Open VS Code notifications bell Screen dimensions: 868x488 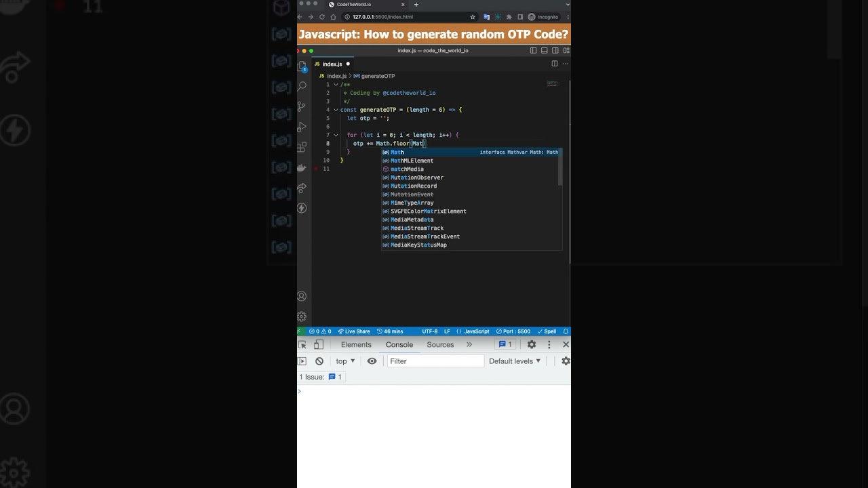pos(566,331)
